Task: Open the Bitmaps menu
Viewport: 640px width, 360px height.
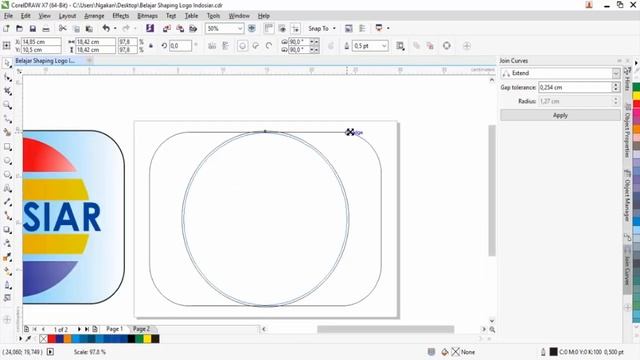Action: point(147,16)
